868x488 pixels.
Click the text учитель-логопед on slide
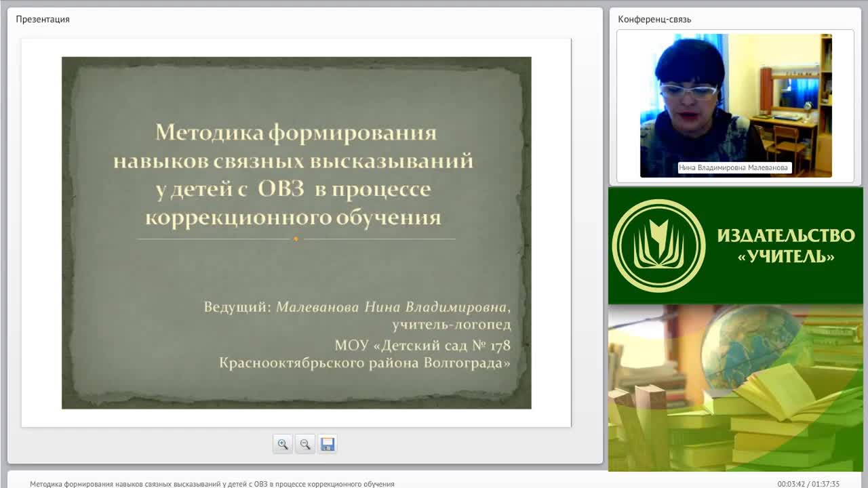452,325
